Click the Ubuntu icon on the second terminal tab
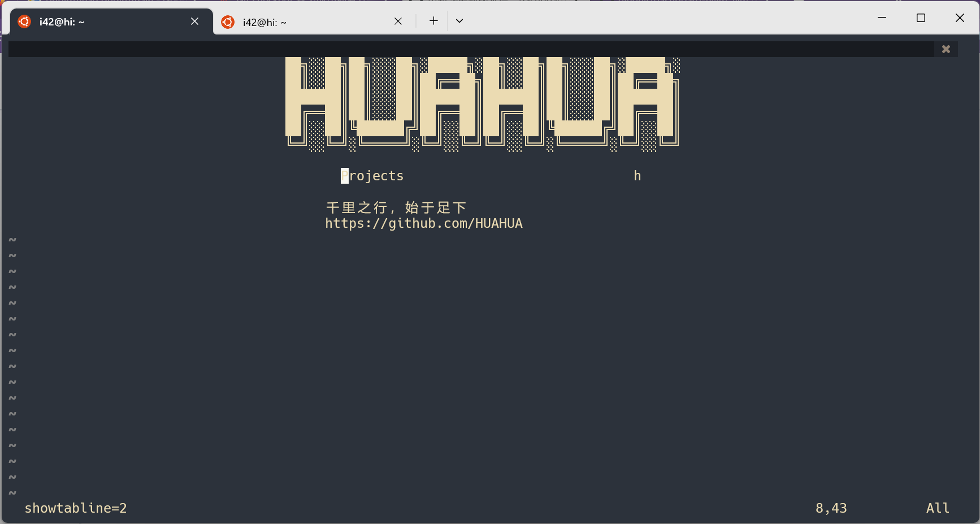Image resolution: width=980 pixels, height=524 pixels. click(228, 21)
